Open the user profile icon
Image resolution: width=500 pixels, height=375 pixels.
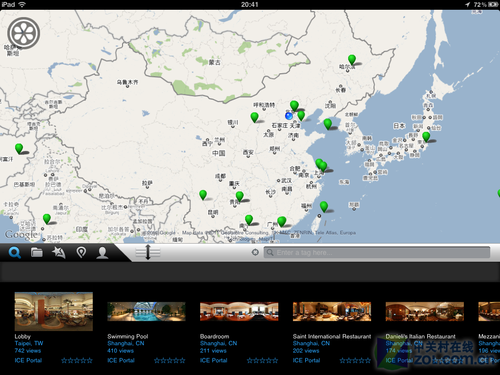(x=102, y=253)
